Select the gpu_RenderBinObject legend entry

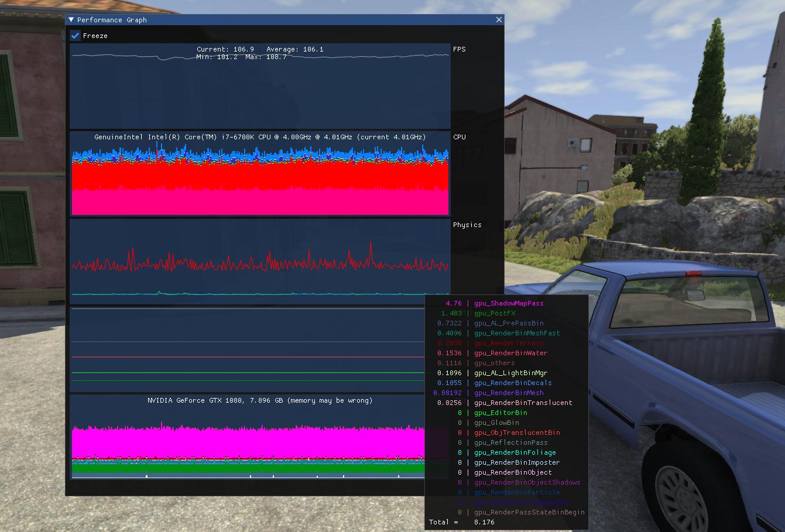tap(513, 472)
